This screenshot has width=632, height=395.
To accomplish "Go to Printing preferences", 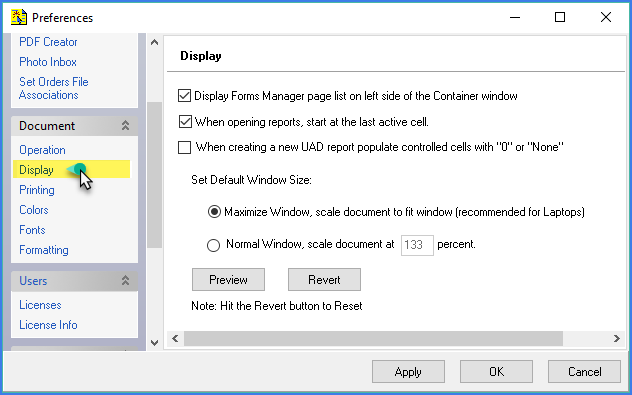I will pyautogui.click(x=37, y=190).
